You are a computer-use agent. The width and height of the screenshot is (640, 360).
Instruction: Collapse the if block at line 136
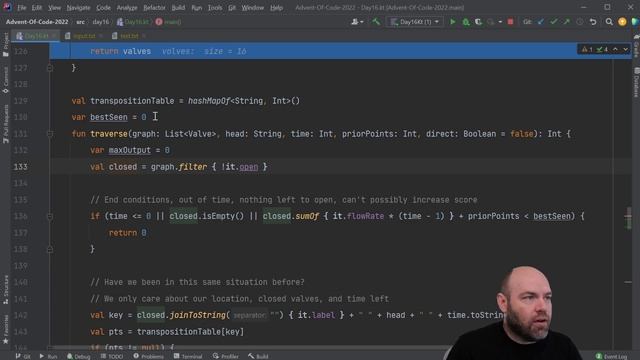tap(50, 216)
